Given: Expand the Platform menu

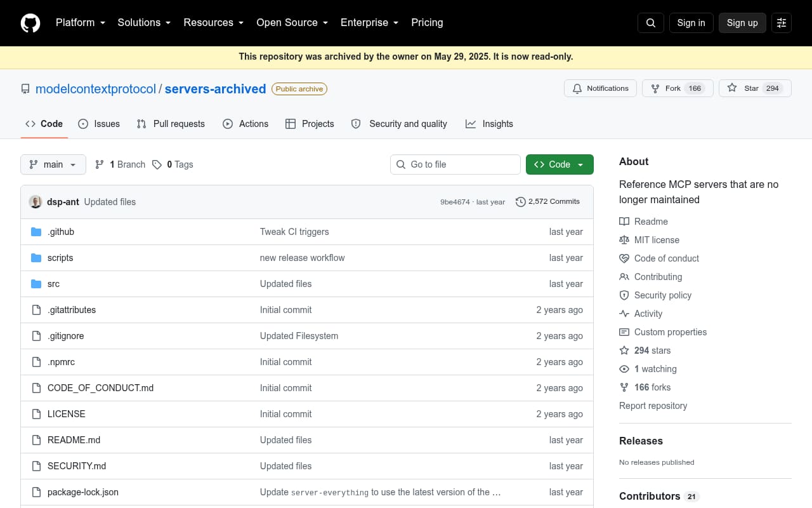Looking at the screenshot, I should 80,23.
